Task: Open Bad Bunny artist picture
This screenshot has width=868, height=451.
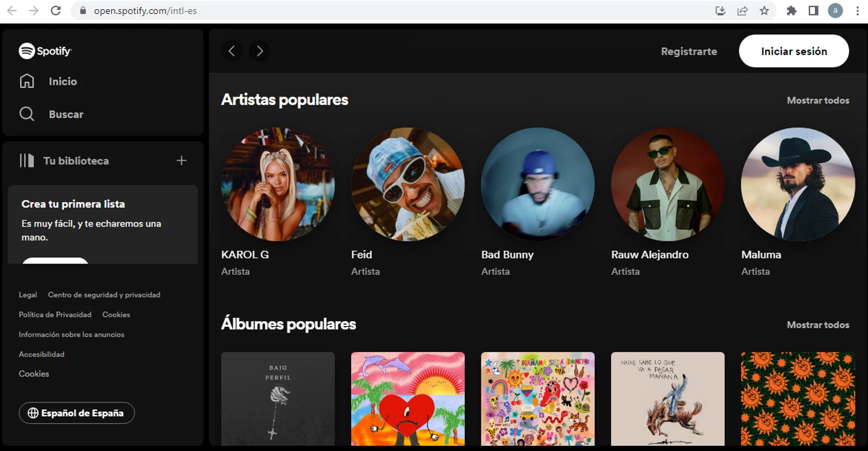Action: click(x=538, y=184)
